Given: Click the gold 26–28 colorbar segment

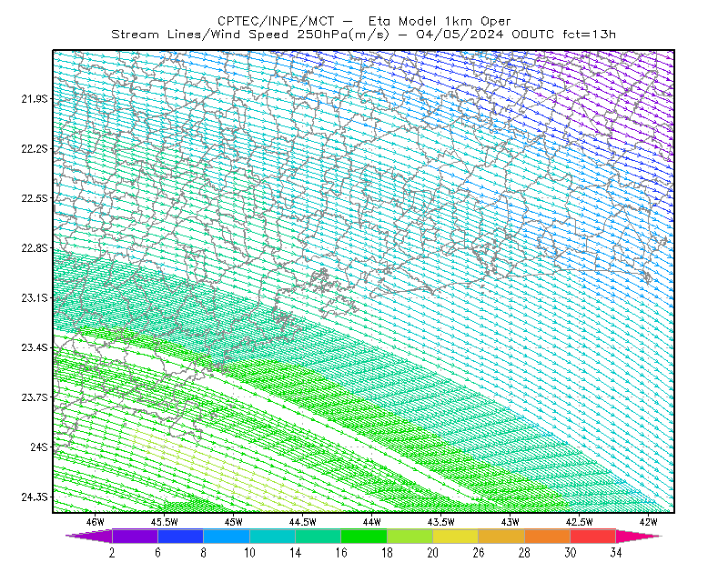Looking at the screenshot, I should 501,536.
